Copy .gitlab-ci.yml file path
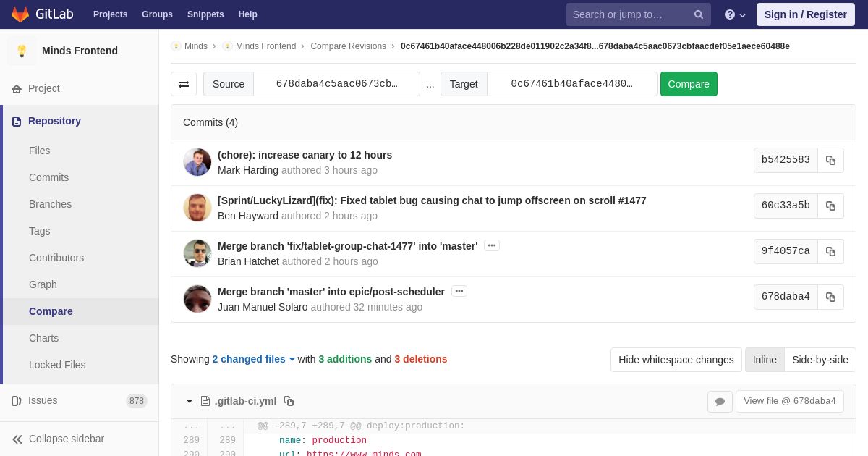Image resolution: width=868 pixels, height=456 pixels. coord(289,401)
